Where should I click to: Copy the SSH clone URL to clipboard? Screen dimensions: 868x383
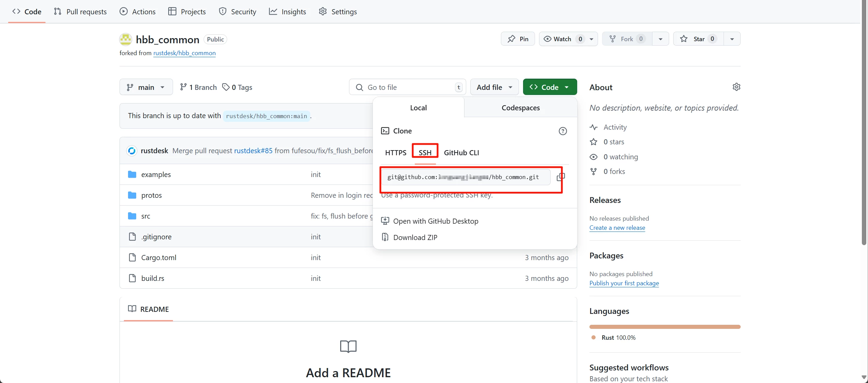pos(561,177)
